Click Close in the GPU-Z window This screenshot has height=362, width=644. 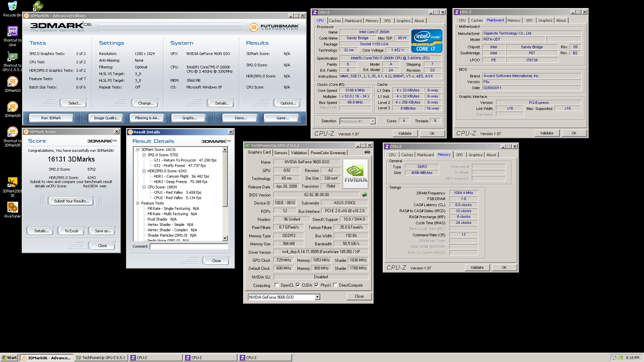(359, 296)
